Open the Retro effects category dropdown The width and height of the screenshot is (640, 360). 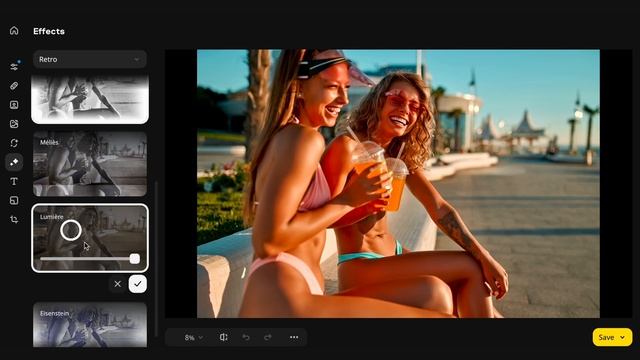[90, 60]
